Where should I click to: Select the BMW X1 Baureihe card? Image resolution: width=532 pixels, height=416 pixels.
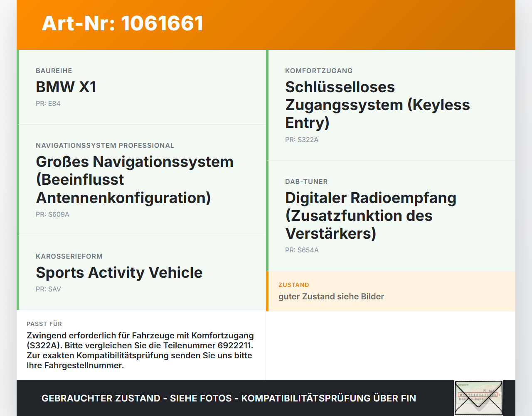pyautogui.click(x=141, y=87)
